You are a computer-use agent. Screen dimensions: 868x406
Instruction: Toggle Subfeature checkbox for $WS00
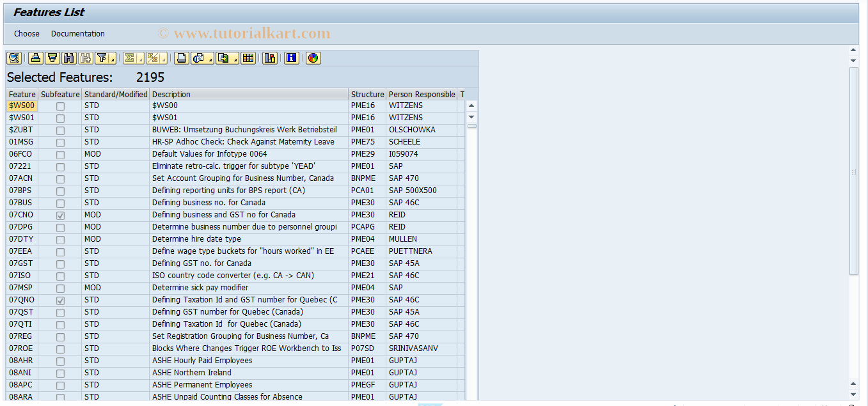60,106
